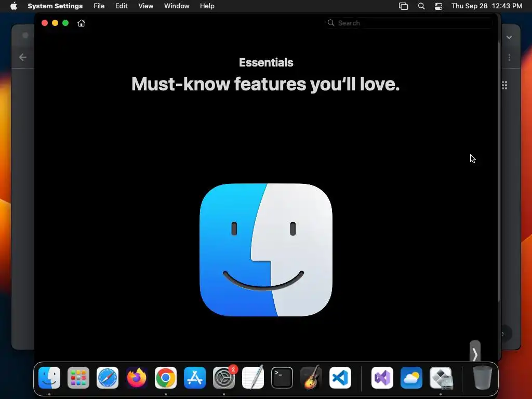Click the back arrow in the background window
The height and width of the screenshot is (399, 532).
(23, 57)
